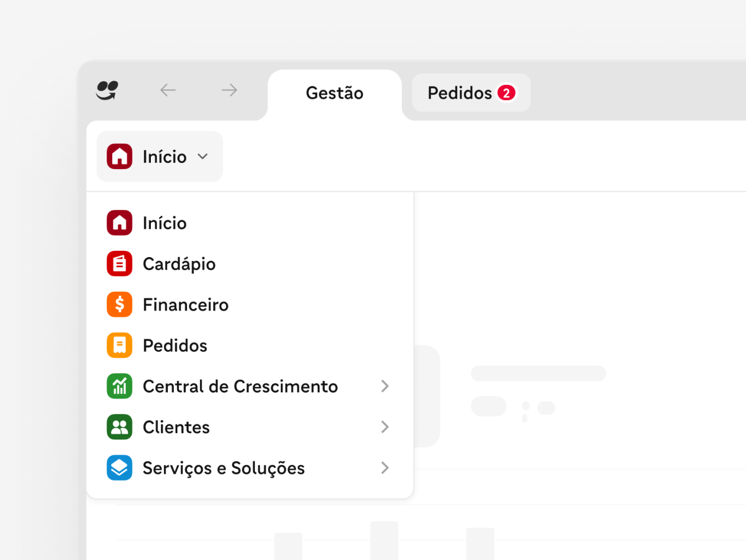Click the back navigation arrow
The image size is (746, 560).
tap(168, 90)
